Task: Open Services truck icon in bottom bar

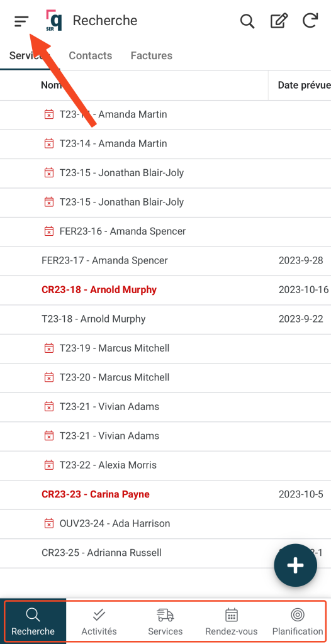Action: tap(165, 623)
